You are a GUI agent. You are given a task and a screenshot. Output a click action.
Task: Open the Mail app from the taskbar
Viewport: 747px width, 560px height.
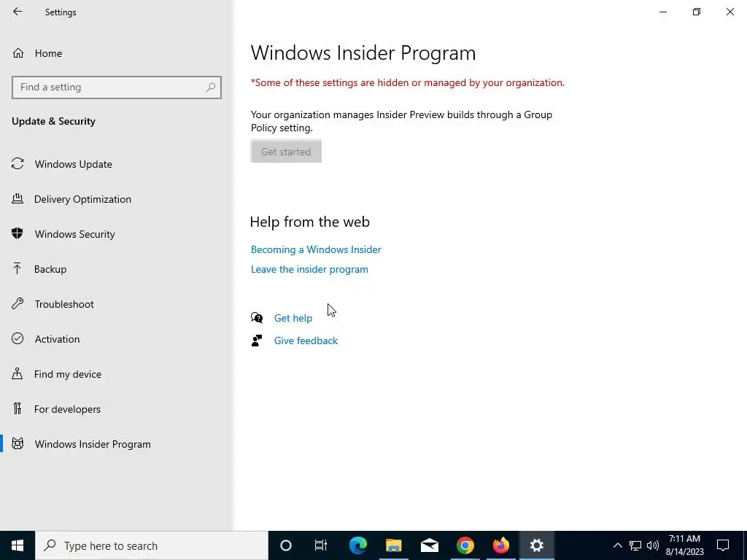429,545
